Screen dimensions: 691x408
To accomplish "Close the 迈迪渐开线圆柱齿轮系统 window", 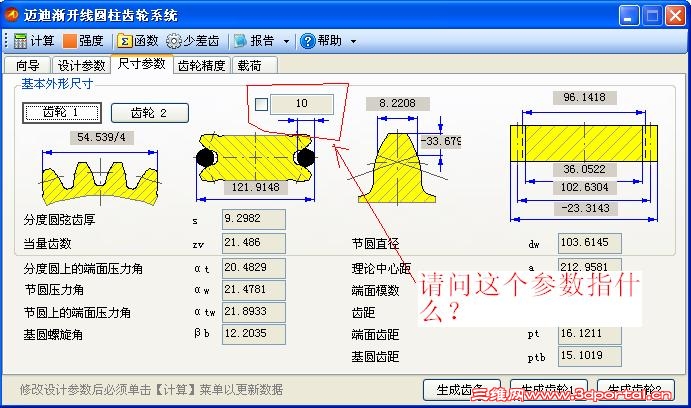I will pos(675,15).
